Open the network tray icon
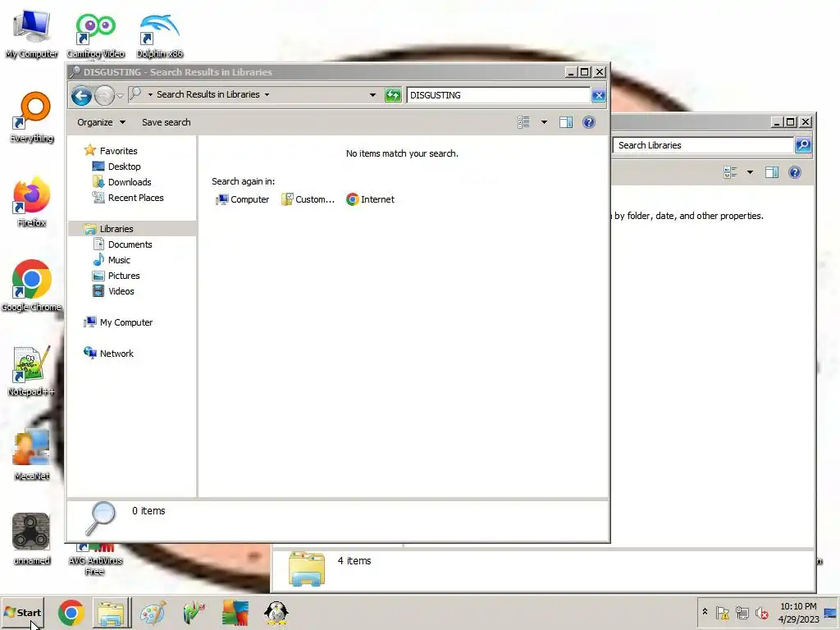 [742, 612]
